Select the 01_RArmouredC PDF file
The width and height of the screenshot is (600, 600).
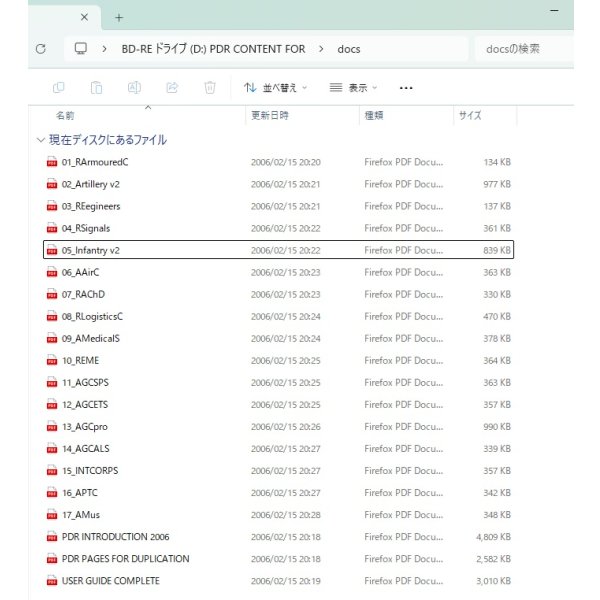click(95, 162)
